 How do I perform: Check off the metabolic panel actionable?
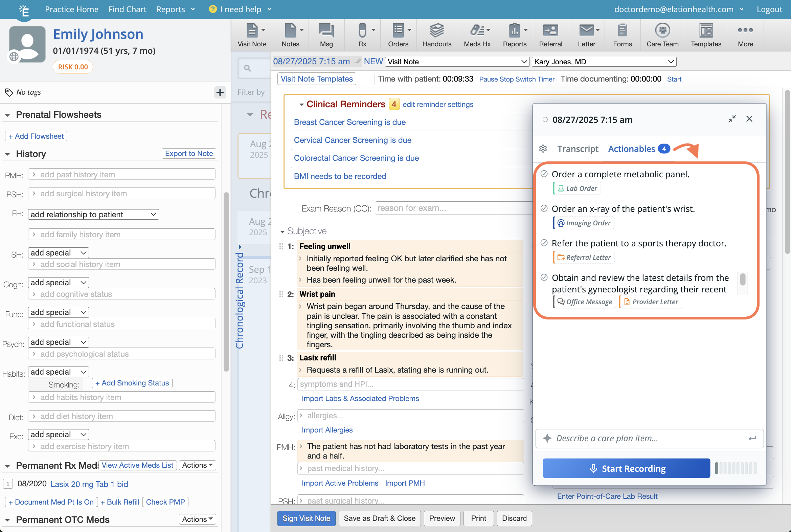point(544,174)
